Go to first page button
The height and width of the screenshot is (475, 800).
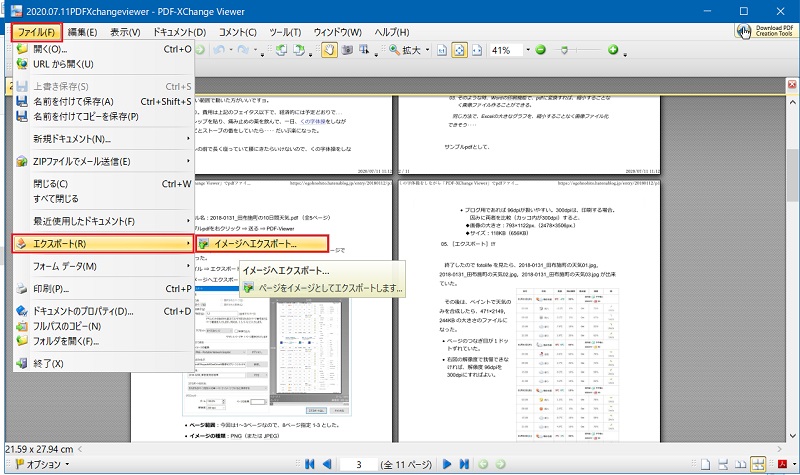click(x=310, y=464)
